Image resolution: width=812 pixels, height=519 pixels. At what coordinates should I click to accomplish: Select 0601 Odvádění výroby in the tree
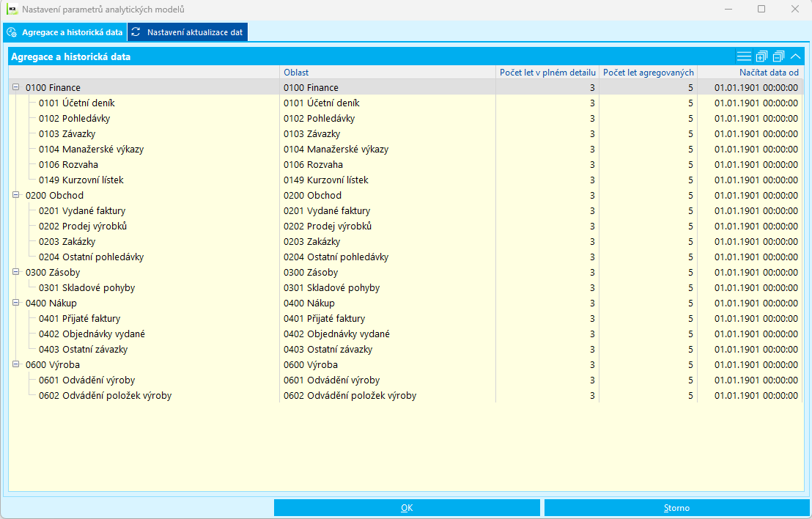click(x=87, y=380)
